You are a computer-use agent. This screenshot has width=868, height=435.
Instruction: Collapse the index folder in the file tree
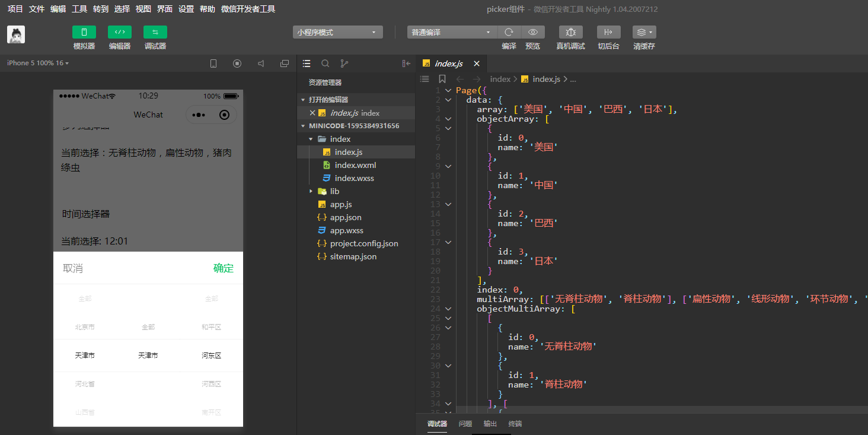click(x=356, y=139)
